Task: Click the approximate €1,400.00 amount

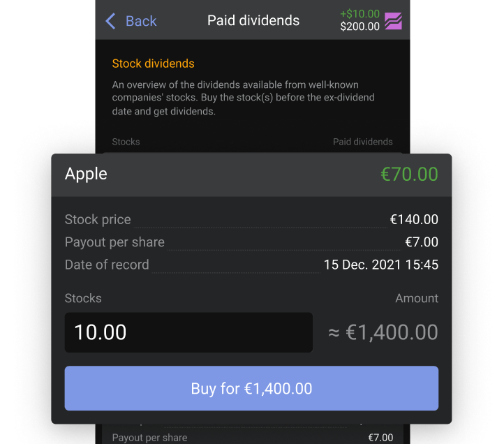Action: pos(383,332)
